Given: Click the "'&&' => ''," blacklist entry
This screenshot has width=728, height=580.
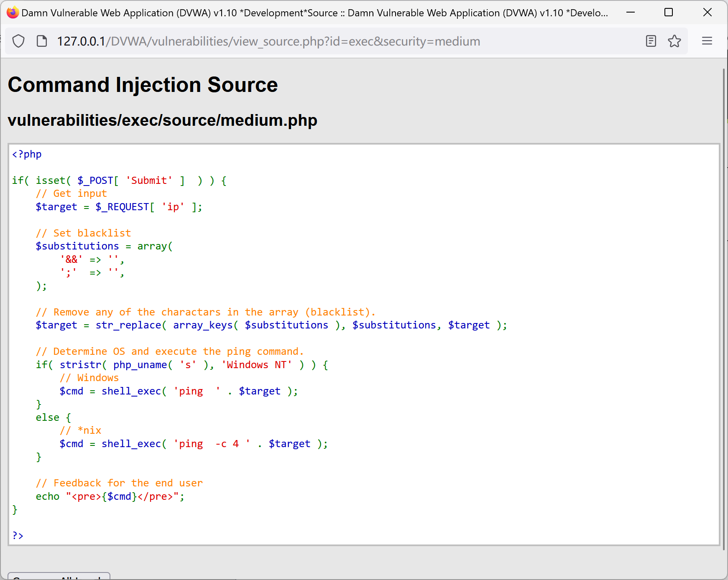Looking at the screenshot, I should click(92, 259).
